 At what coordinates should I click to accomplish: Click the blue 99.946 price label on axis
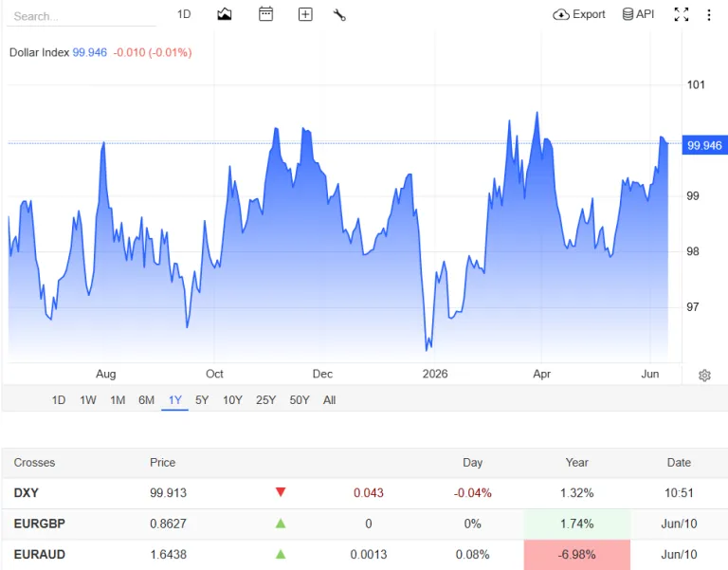(704, 145)
